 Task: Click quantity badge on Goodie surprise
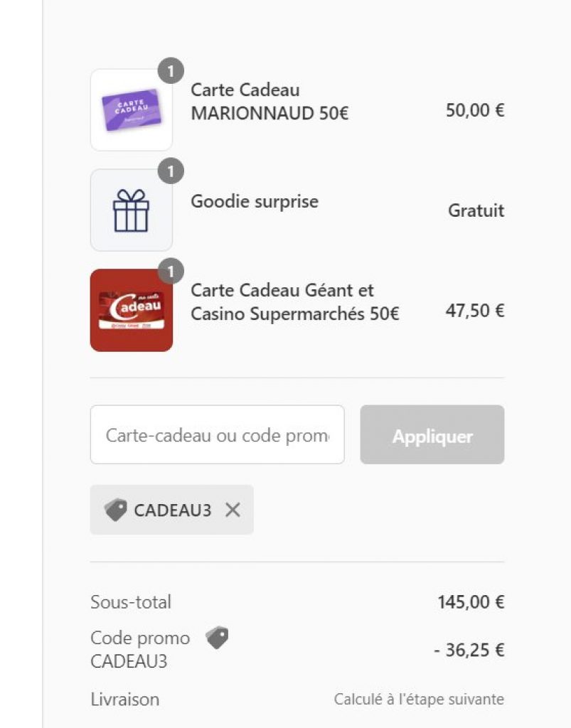[171, 171]
